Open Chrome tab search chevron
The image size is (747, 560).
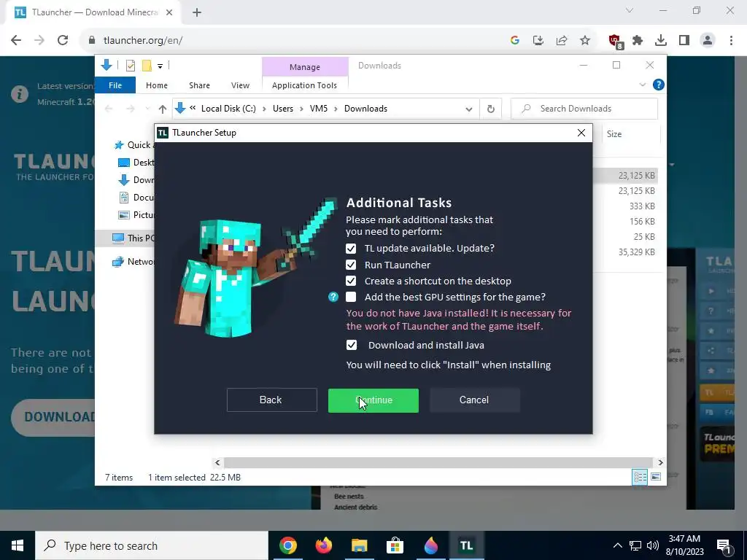pyautogui.click(x=630, y=10)
